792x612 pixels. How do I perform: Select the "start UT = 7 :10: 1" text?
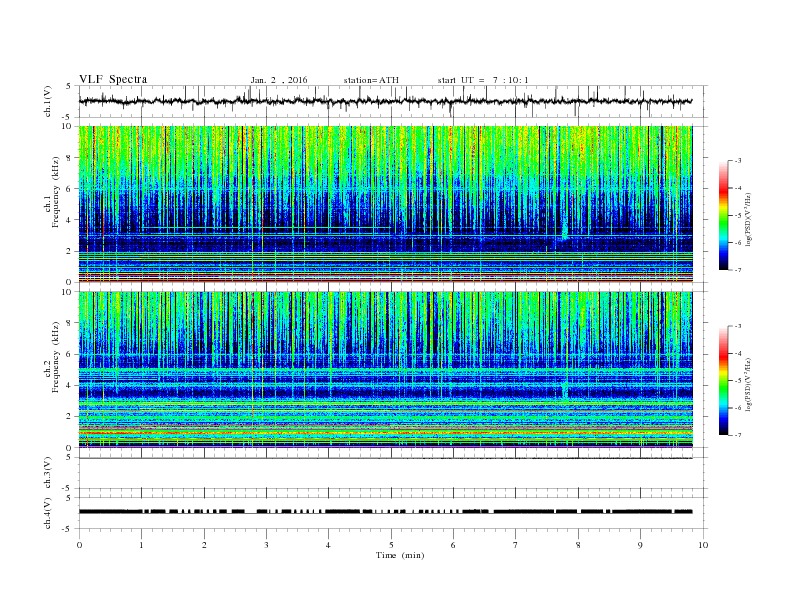[483, 80]
